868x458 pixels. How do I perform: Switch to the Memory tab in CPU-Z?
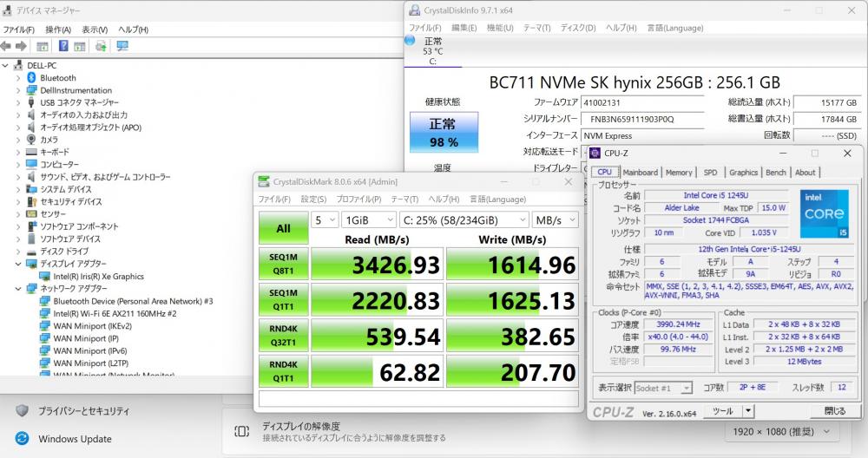tap(679, 173)
